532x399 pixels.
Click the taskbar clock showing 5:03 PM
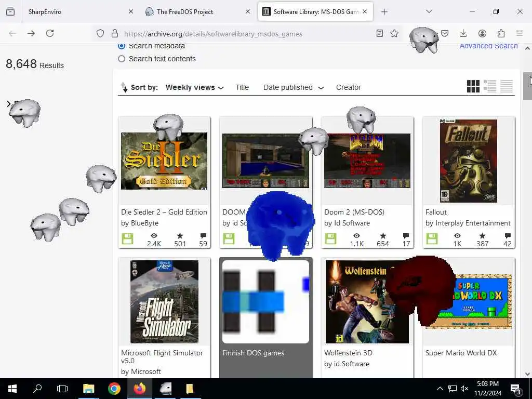pos(488,389)
